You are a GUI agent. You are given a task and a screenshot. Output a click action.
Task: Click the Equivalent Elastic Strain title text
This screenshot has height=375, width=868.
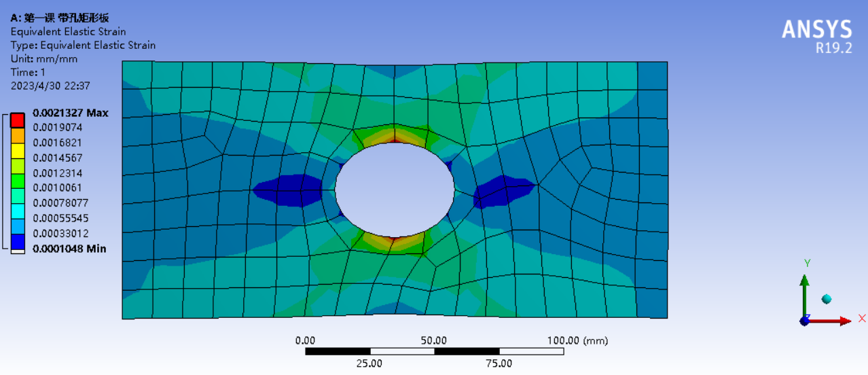(68, 31)
